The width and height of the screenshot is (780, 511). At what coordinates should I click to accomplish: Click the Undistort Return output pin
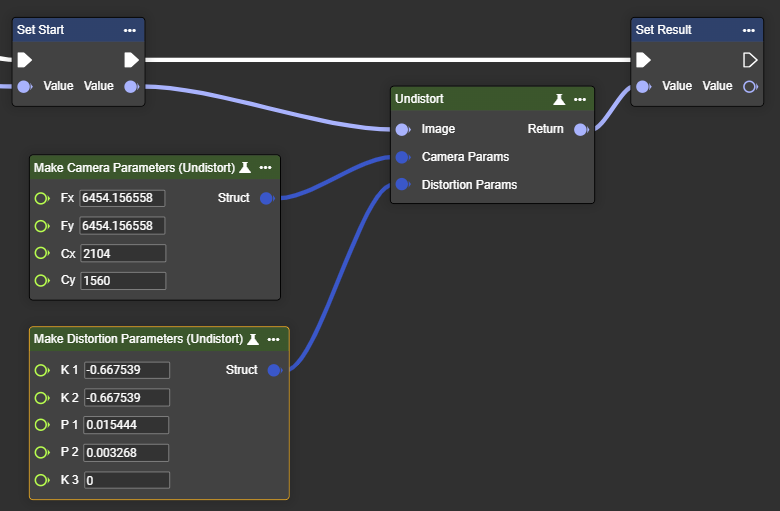pos(580,129)
